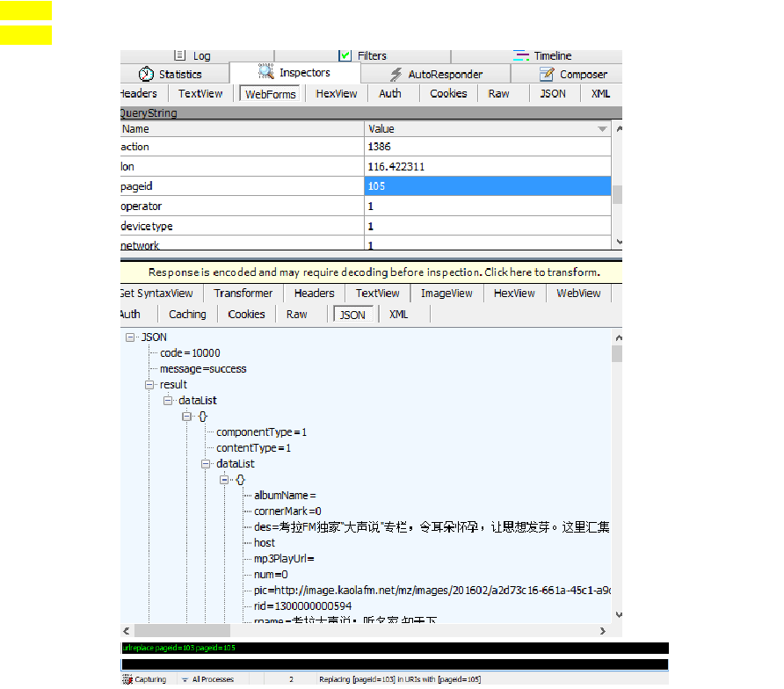Click JSON tree vertical scrollbar down arrow
The height and width of the screenshot is (689, 784).
pyautogui.click(x=619, y=615)
